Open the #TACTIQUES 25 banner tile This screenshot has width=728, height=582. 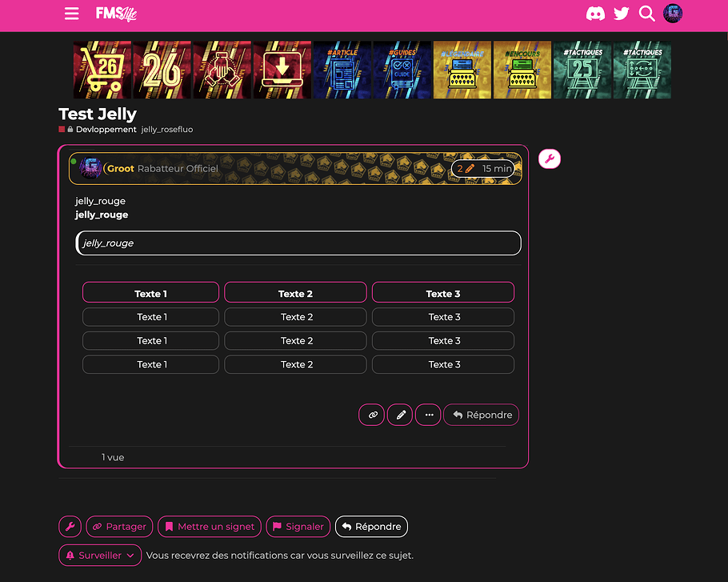[582, 70]
